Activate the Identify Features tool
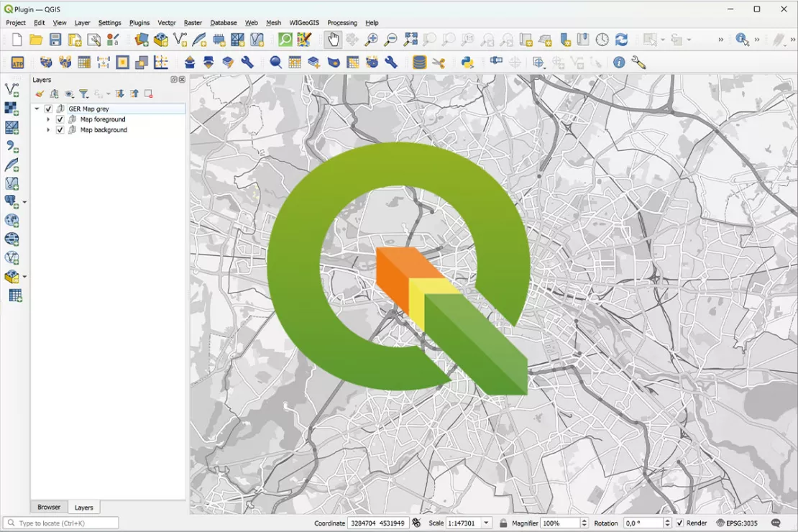798x532 pixels. [741, 40]
